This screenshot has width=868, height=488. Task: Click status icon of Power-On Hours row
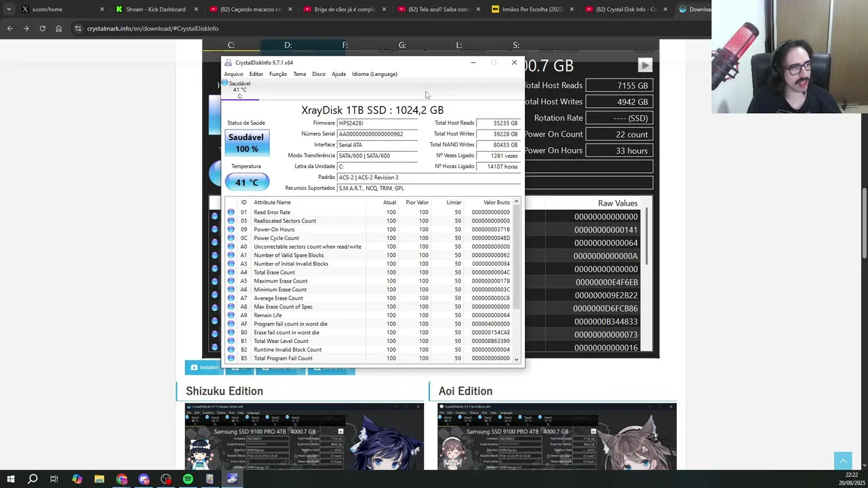[x=231, y=230]
